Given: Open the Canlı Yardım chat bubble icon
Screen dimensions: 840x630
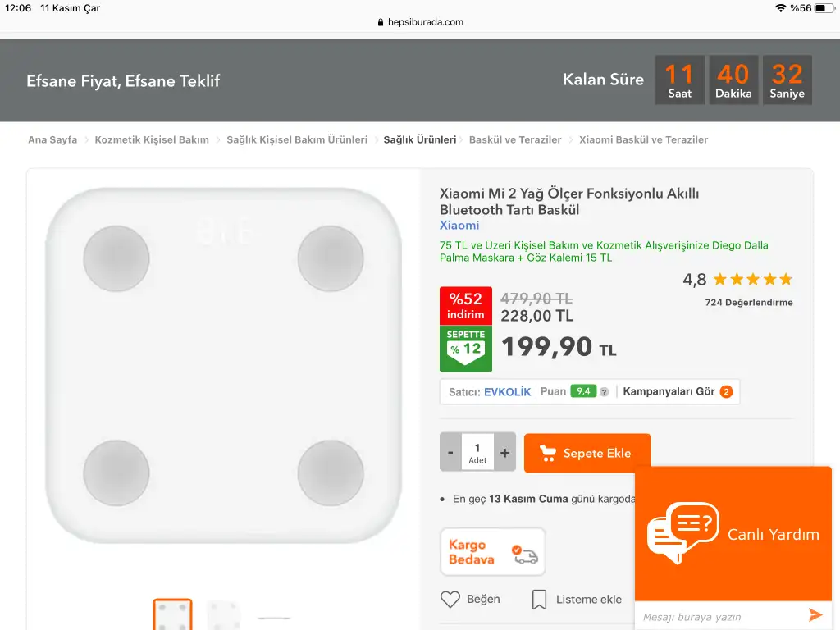Looking at the screenshot, I should coord(682,532).
